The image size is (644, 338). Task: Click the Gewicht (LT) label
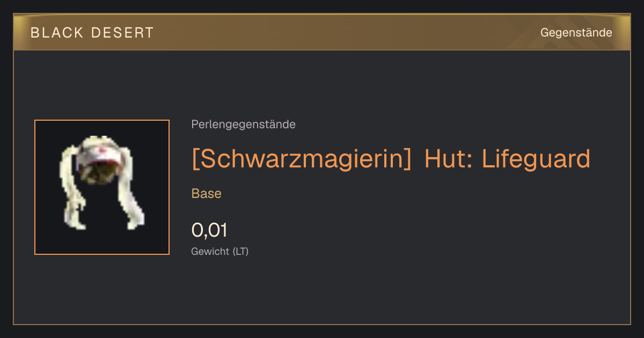[220, 251]
